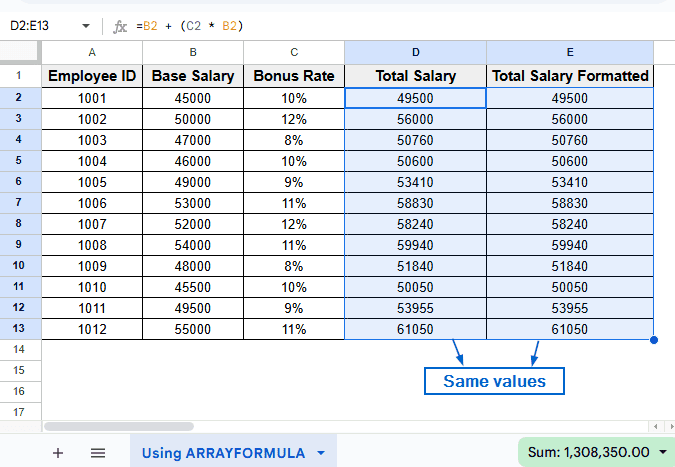Click the Bonus Rate header cell
The width and height of the screenshot is (675, 467).
294,76
